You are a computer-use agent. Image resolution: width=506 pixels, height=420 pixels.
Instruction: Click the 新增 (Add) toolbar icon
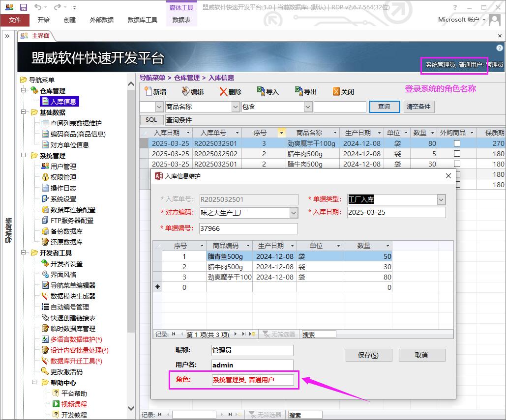tap(149, 91)
